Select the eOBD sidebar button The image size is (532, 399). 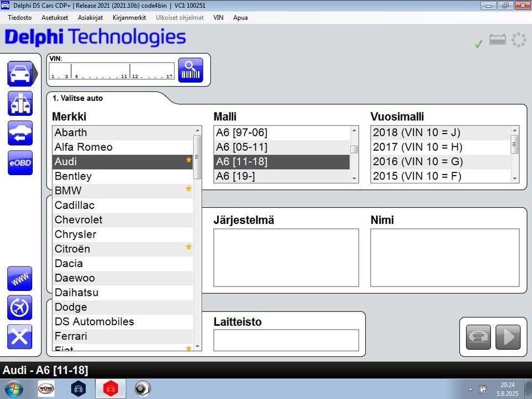21,163
